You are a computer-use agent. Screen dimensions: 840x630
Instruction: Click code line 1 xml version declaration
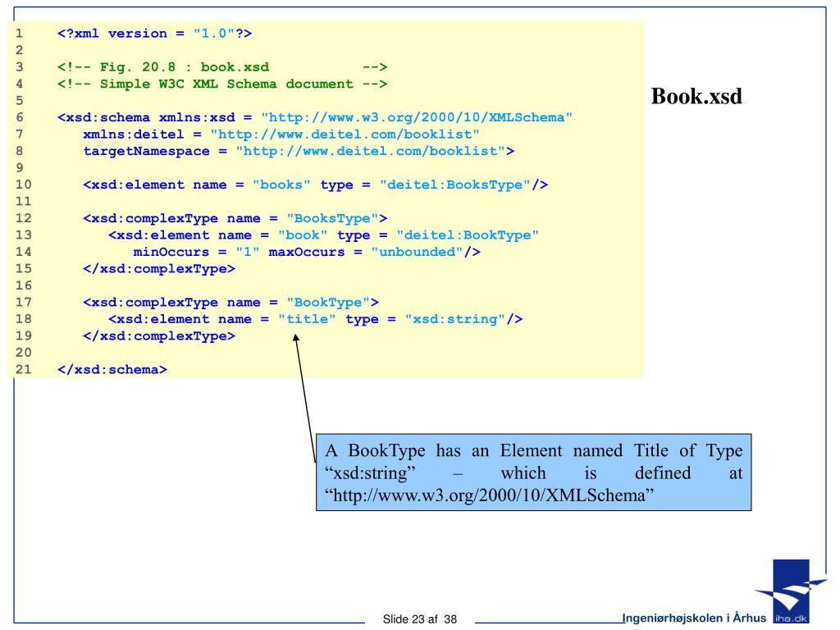(x=154, y=33)
